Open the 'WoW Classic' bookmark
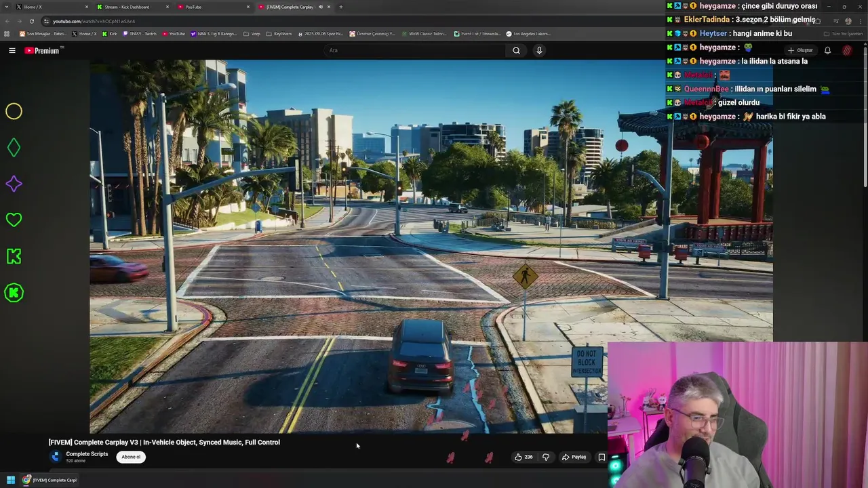 point(423,33)
